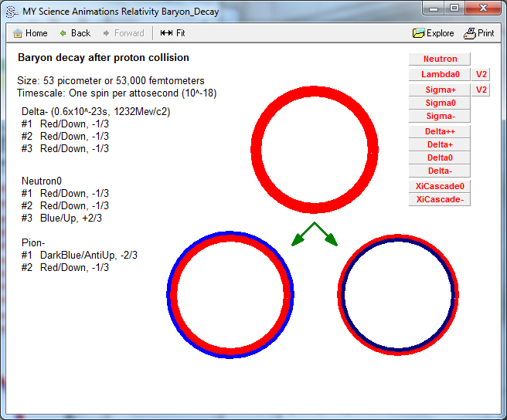This screenshot has height=420, width=507.
Task: Show the Delta+ decay animation
Action: 439,144
